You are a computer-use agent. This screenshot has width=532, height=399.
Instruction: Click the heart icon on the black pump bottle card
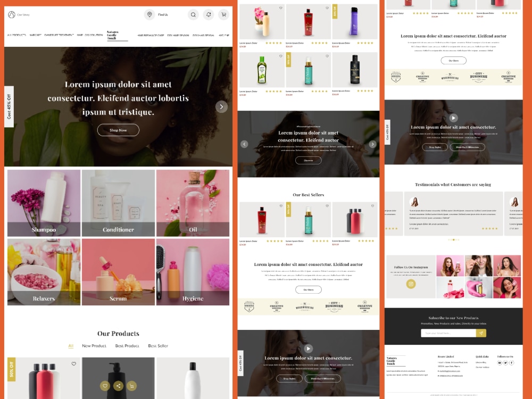[x=105, y=386]
